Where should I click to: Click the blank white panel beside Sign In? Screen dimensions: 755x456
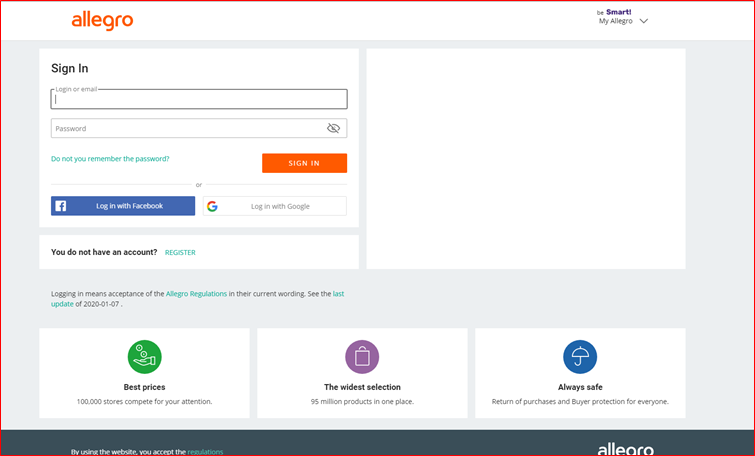pyautogui.click(x=526, y=158)
